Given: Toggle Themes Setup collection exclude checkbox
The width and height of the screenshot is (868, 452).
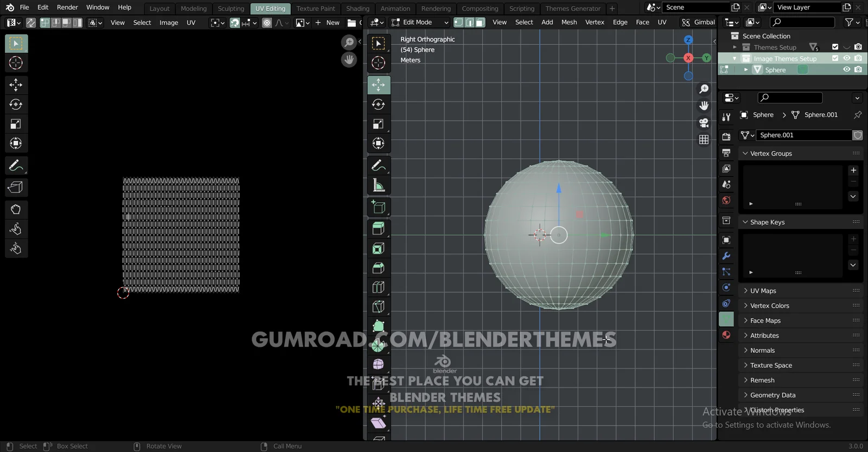Looking at the screenshot, I should [x=835, y=47].
